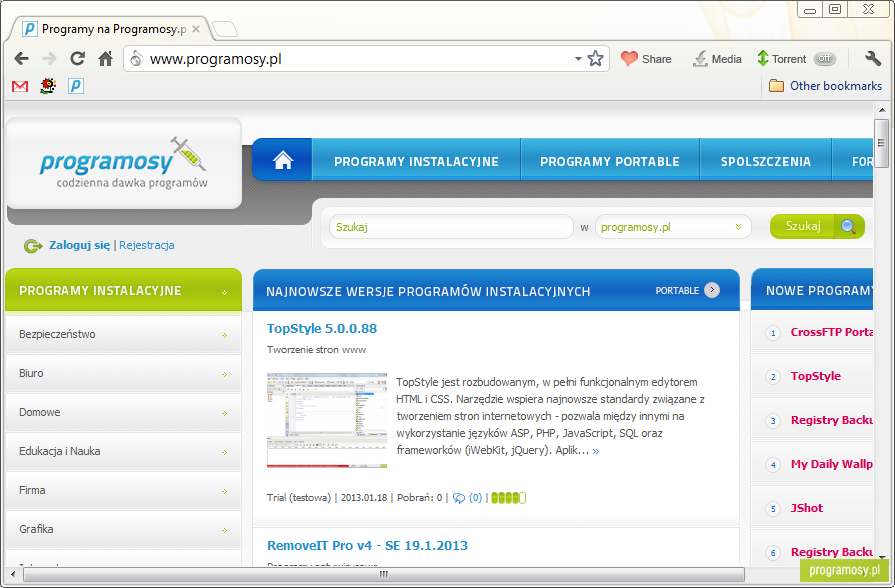Click the browser forward arrow
This screenshot has height=588, width=895.
(x=50, y=58)
